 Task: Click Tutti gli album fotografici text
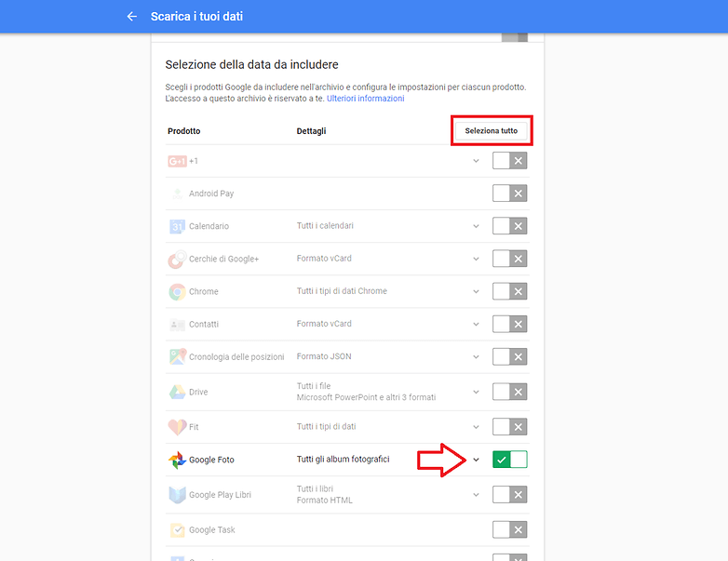pyautogui.click(x=344, y=460)
